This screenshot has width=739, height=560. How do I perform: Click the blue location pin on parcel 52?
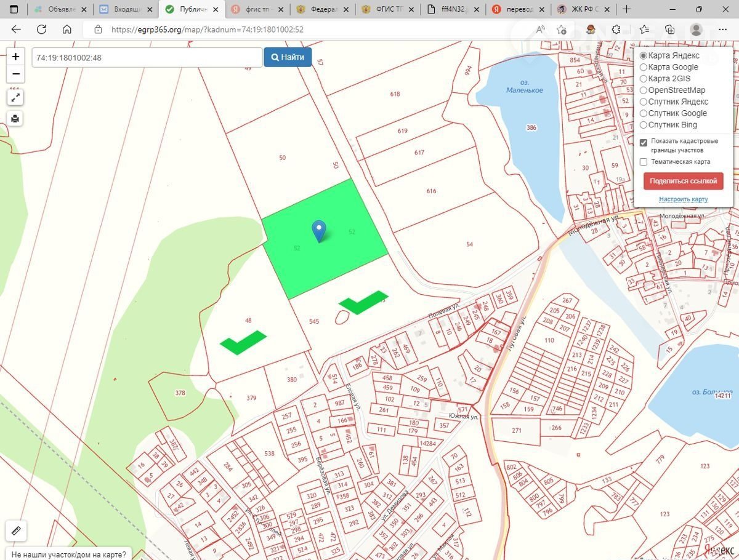click(318, 230)
